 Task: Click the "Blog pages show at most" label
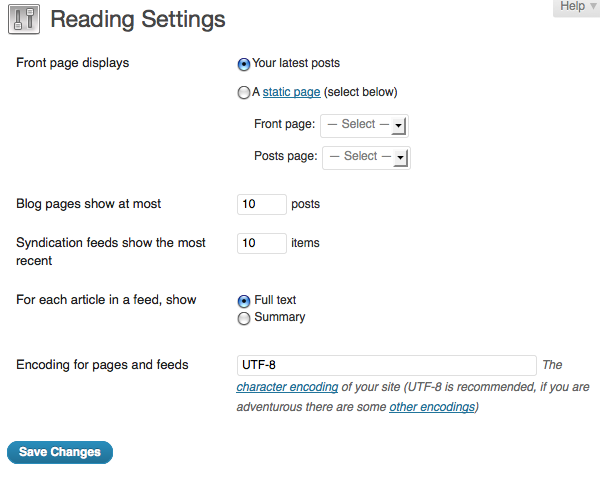[x=89, y=204]
